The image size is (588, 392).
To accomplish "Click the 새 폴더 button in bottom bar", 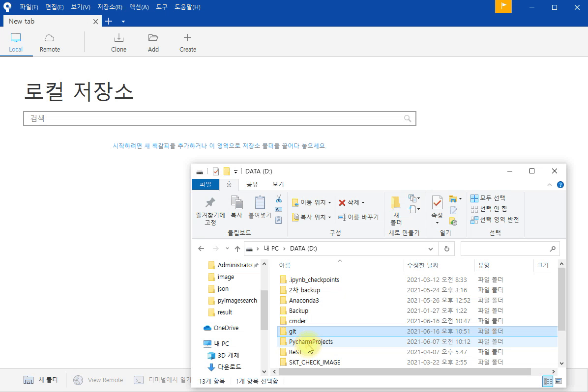I will click(40, 380).
